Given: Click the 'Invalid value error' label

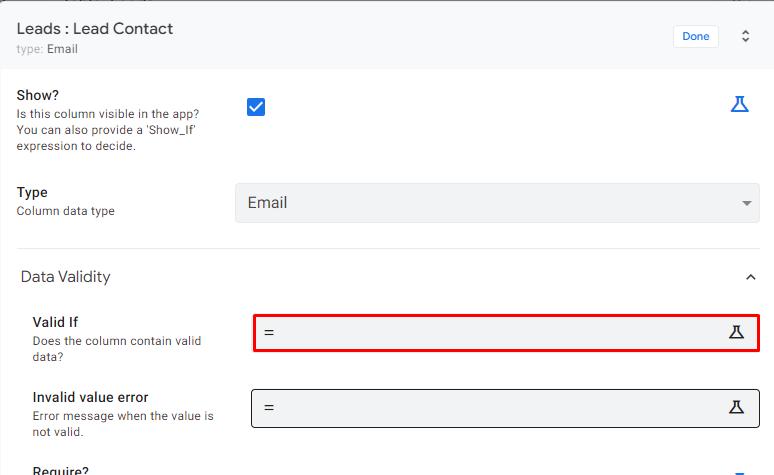Looking at the screenshot, I should tap(90, 397).
